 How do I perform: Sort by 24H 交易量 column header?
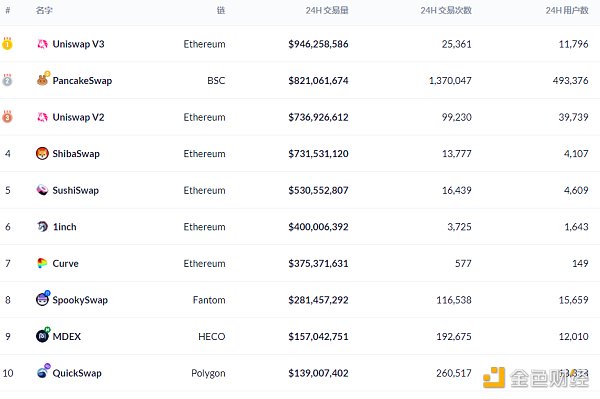pos(327,10)
